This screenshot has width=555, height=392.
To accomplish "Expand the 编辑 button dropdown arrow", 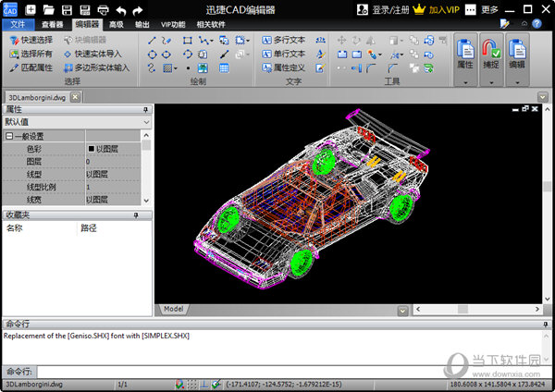I will coord(517,83).
